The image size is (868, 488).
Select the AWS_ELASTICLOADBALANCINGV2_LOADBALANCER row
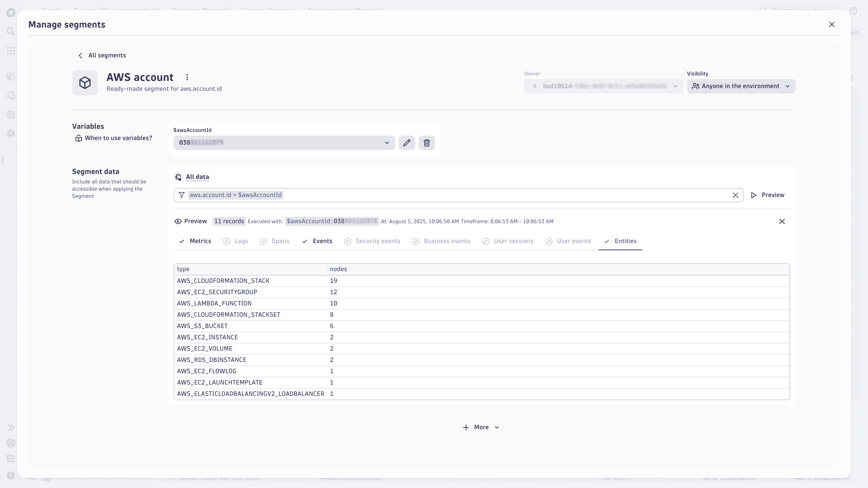pos(482,394)
